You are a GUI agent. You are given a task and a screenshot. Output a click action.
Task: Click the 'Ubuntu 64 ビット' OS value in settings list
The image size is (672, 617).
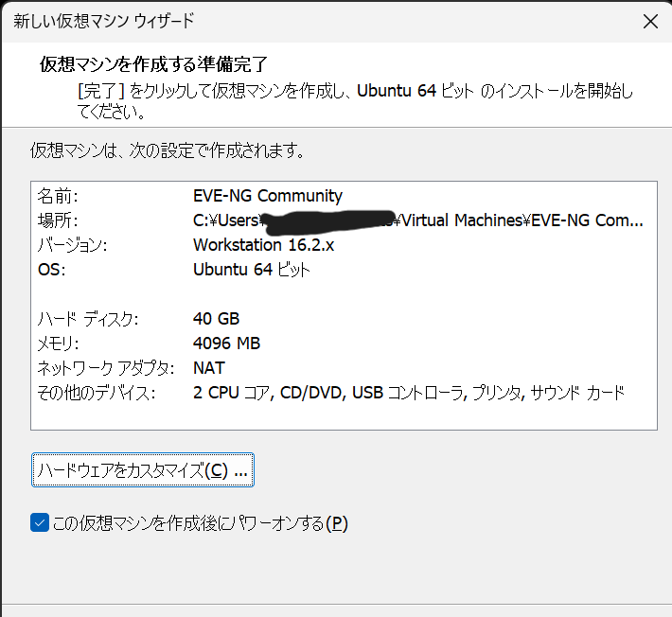251,270
